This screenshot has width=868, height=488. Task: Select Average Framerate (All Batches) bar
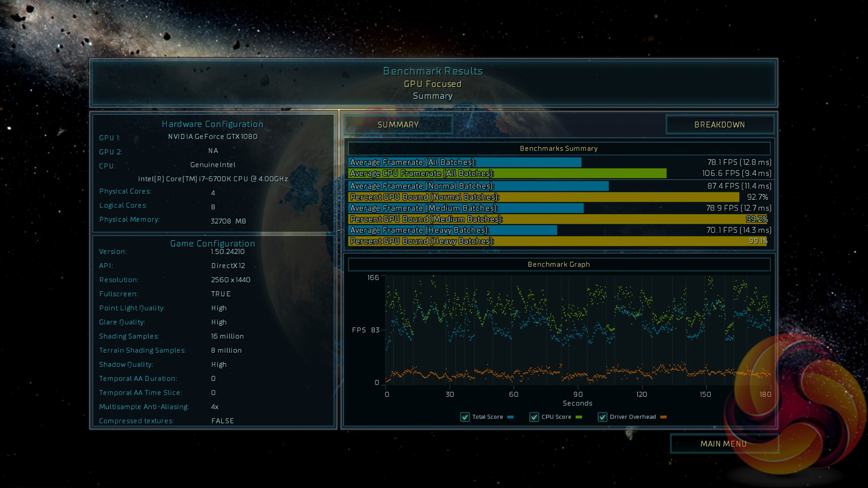point(465,162)
